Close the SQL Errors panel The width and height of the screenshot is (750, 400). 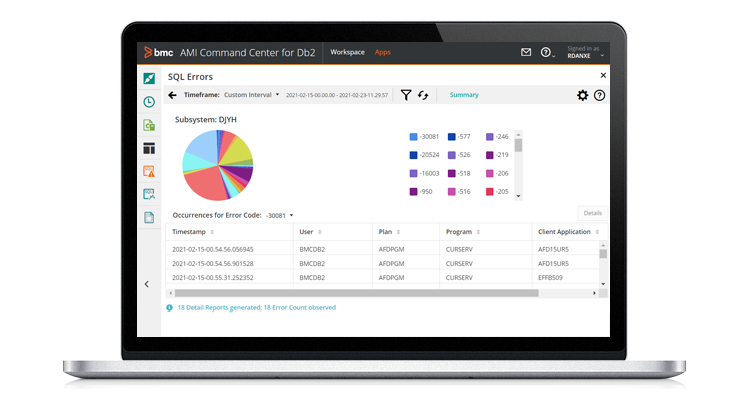[602, 75]
